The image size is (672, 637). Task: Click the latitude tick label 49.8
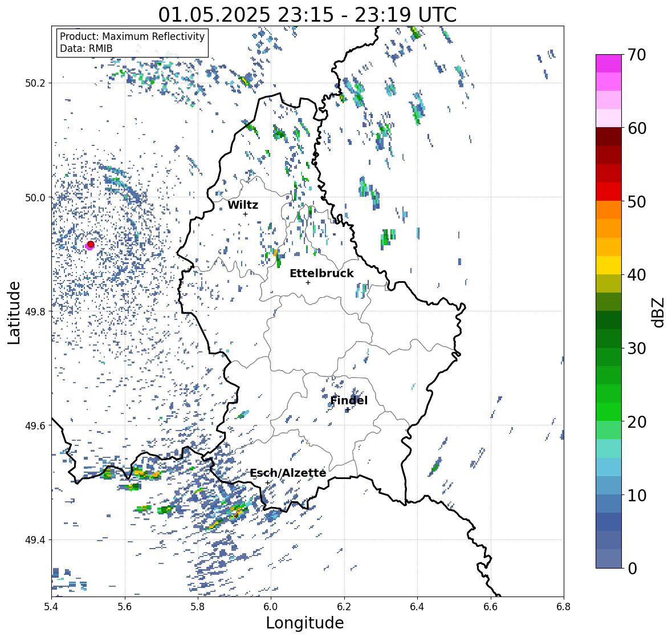(x=35, y=311)
